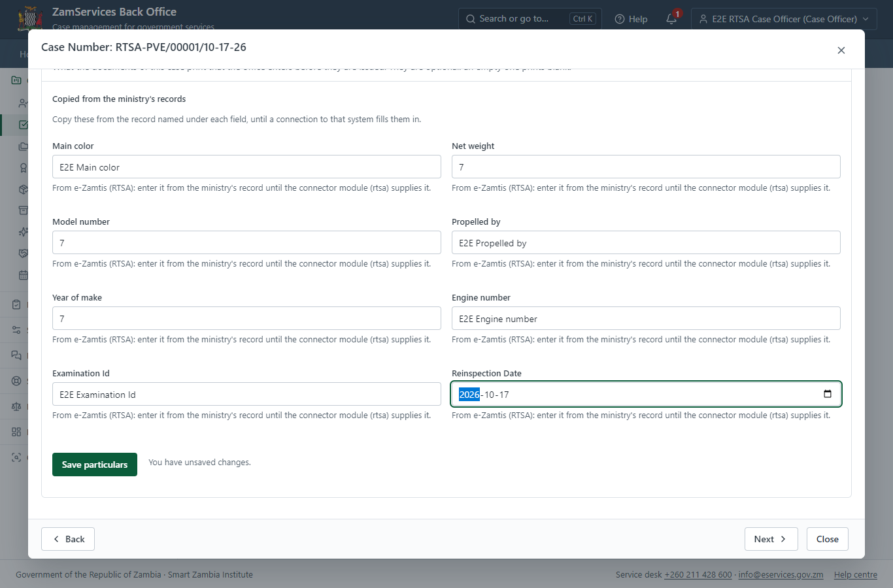Click 'Copied from the ministry's records' heading

tap(119, 99)
